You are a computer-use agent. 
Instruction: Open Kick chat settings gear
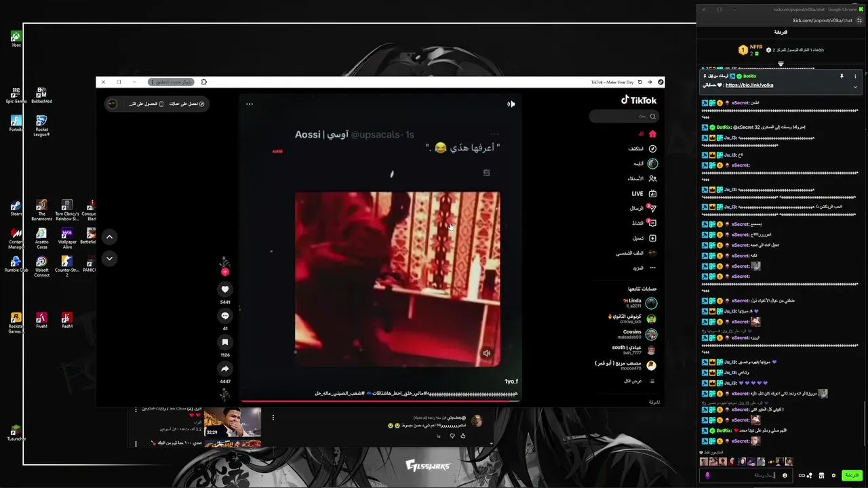pos(833,475)
